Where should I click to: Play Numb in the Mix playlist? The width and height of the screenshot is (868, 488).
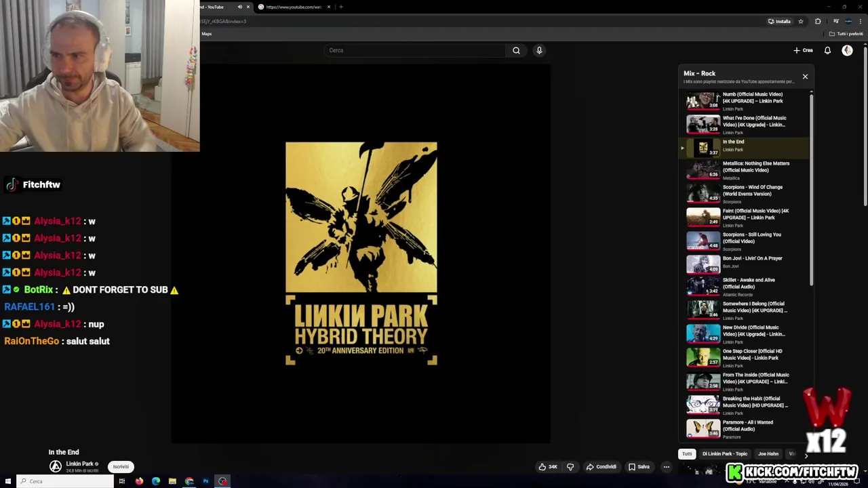[x=745, y=101]
